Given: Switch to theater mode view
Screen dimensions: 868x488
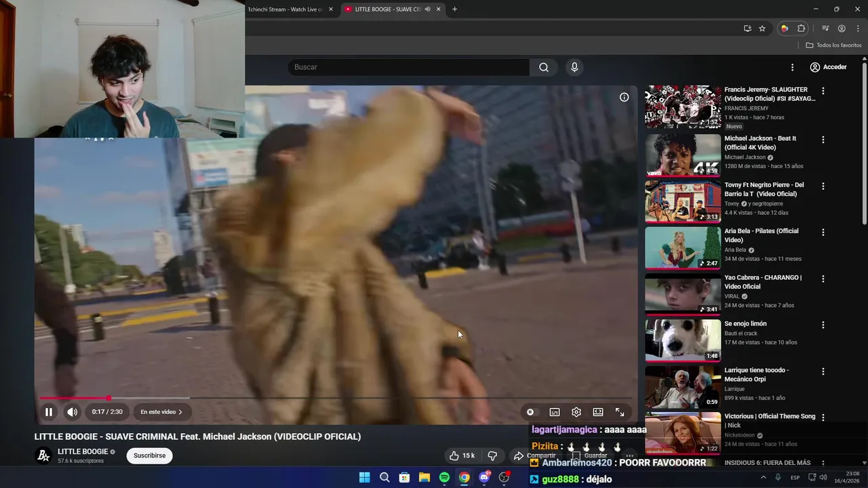Looking at the screenshot, I should point(598,412).
